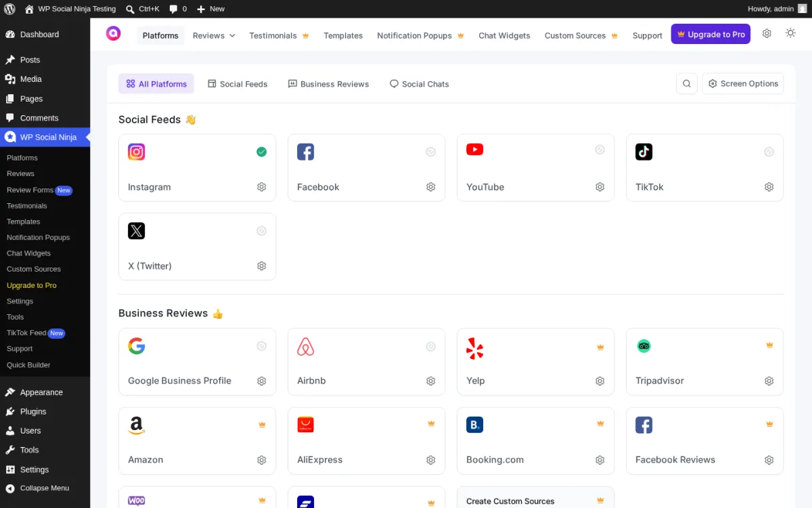Switch to All Platforms filter tab
The width and height of the screenshot is (812, 508).
(156, 84)
